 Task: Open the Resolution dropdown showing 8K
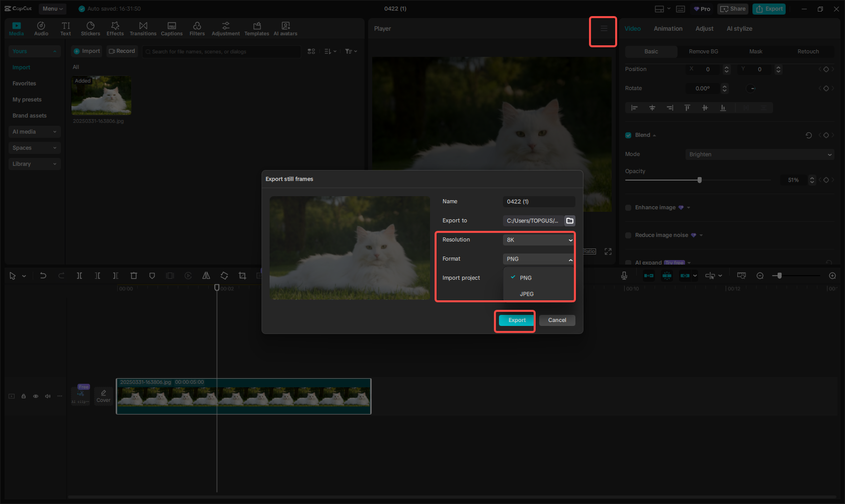539,240
